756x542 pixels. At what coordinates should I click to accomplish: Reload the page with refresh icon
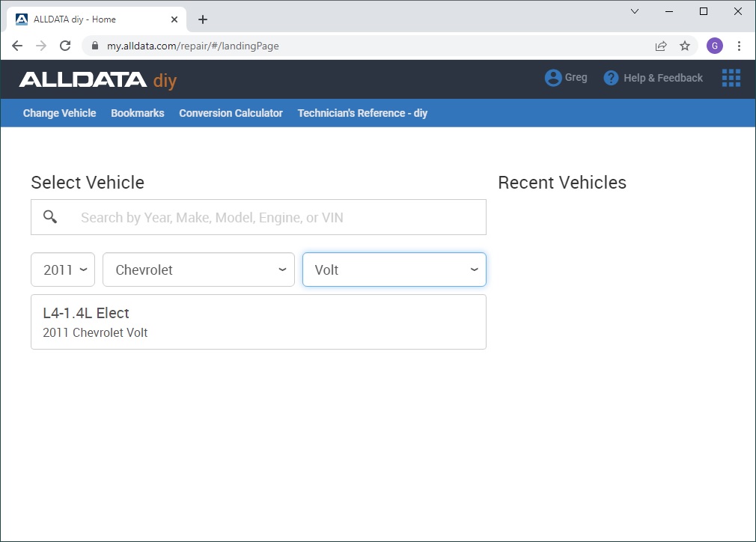(x=65, y=46)
